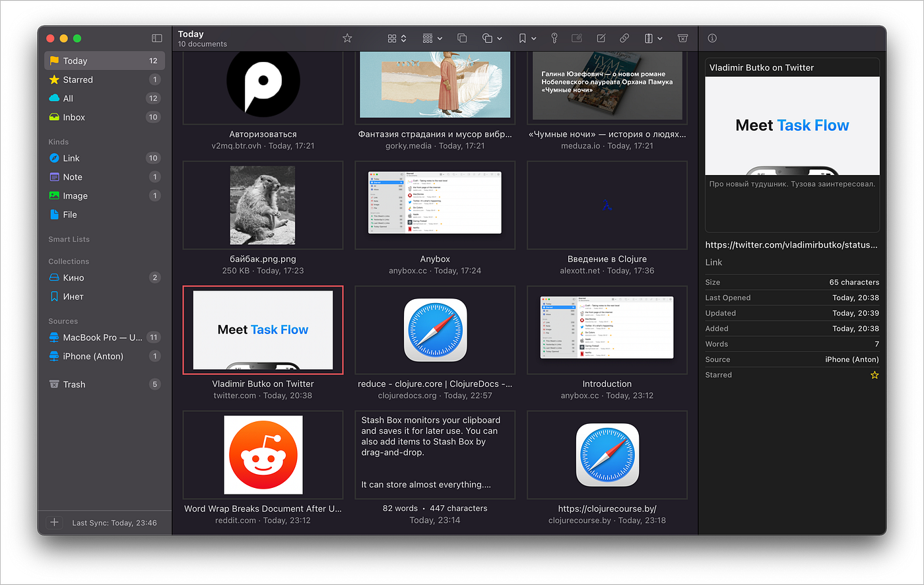Image resolution: width=924 pixels, height=585 pixels.
Task: Filter by Image kind
Action: [x=104, y=195]
